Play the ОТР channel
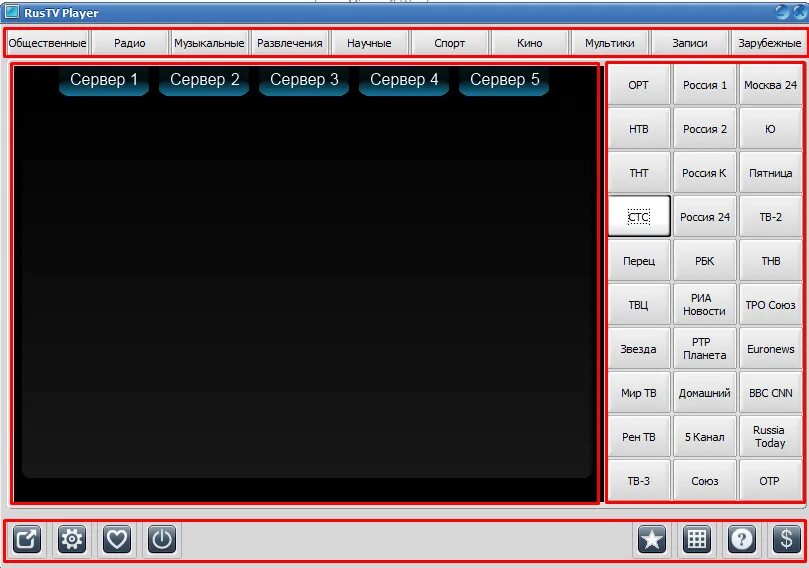 point(770,481)
